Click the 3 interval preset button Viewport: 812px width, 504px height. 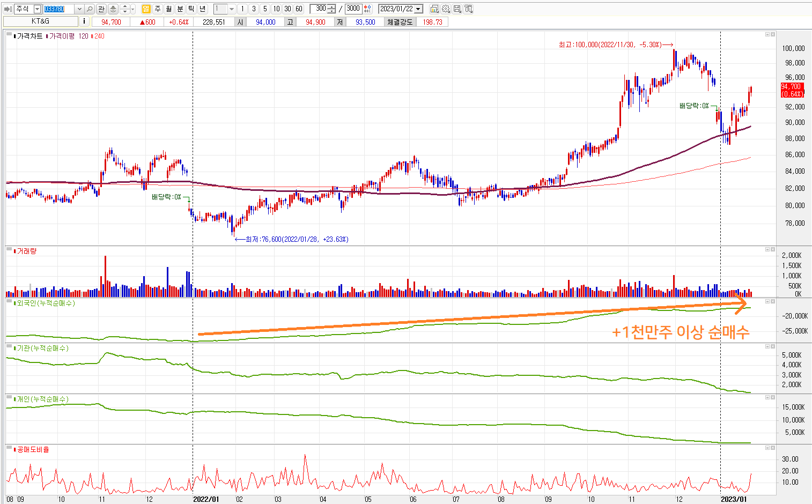pyautogui.click(x=254, y=9)
